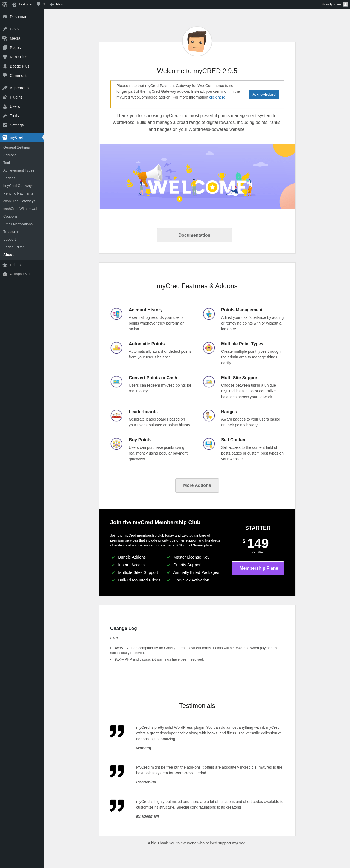Click the purple Membership Plans button

pyautogui.click(x=258, y=568)
